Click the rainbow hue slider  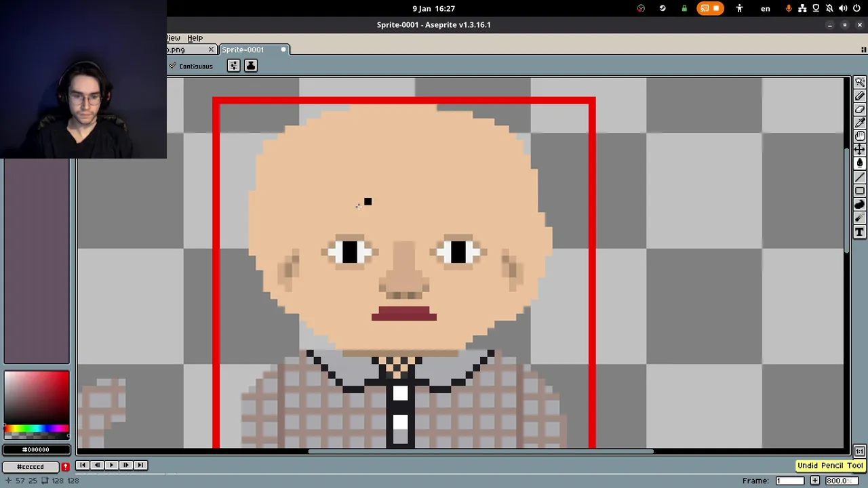[36, 428]
